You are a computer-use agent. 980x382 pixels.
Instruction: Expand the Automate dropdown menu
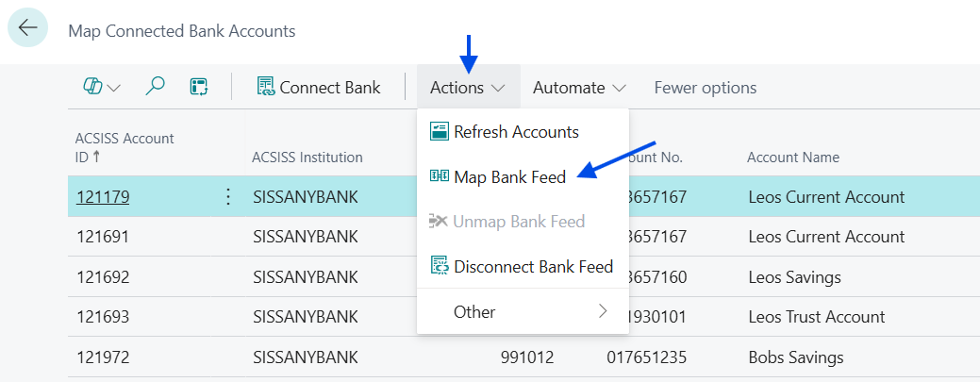coord(579,88)
